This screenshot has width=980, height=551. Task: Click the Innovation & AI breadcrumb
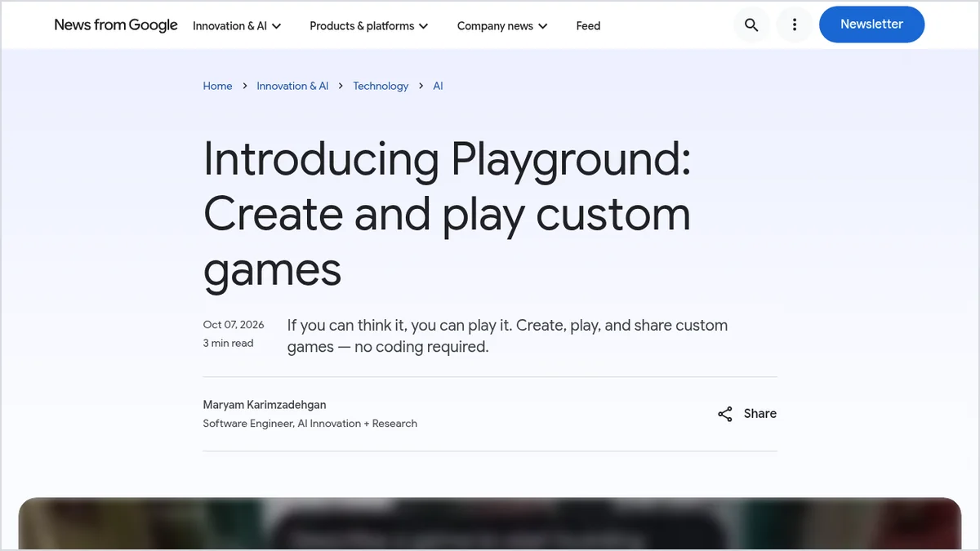tap(292, 86)
